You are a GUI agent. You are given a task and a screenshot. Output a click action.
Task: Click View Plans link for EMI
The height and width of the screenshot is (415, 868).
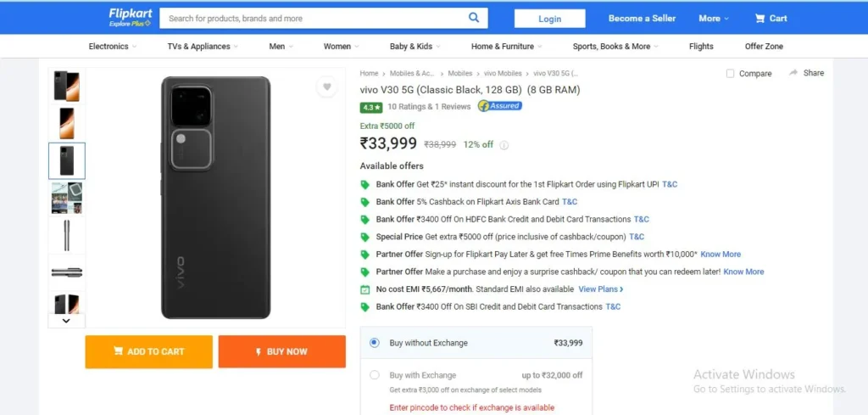[601, 289]
